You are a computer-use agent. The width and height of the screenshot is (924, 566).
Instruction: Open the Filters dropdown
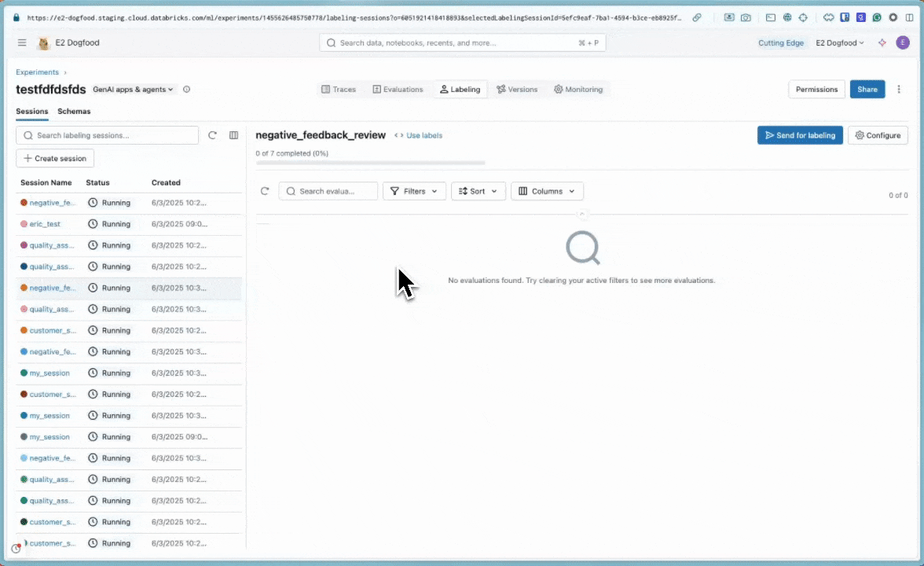[414, 191]
